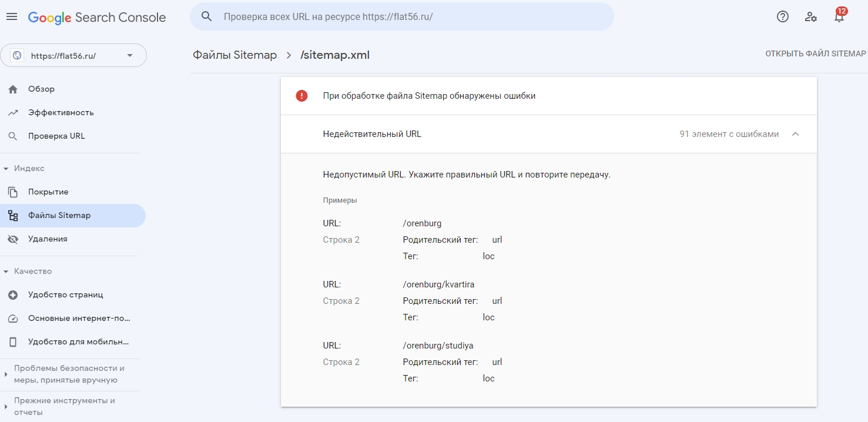Click Файлы Sitemap breadcrumb link
The width and height of the screenshot is (868, 422).
[234, 55]
